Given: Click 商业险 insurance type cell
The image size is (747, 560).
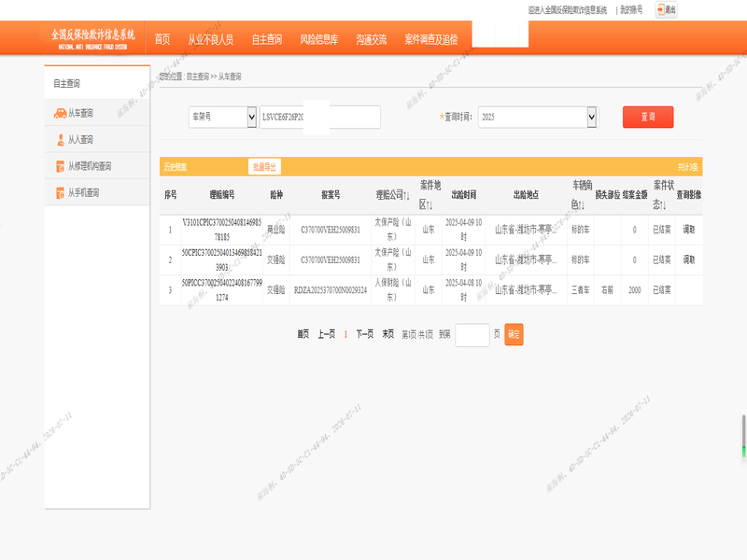Looking at the screenshot, I should click(x=275, y=230).
